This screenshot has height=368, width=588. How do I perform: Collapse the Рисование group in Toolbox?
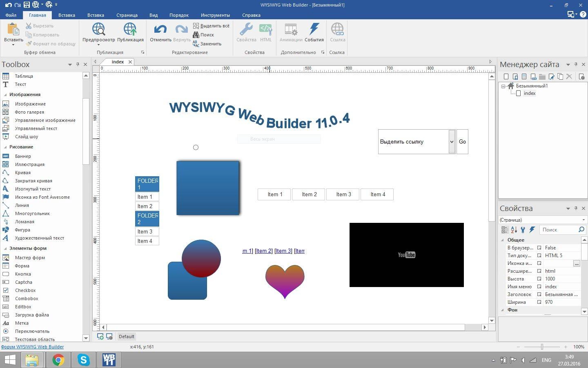5,147
